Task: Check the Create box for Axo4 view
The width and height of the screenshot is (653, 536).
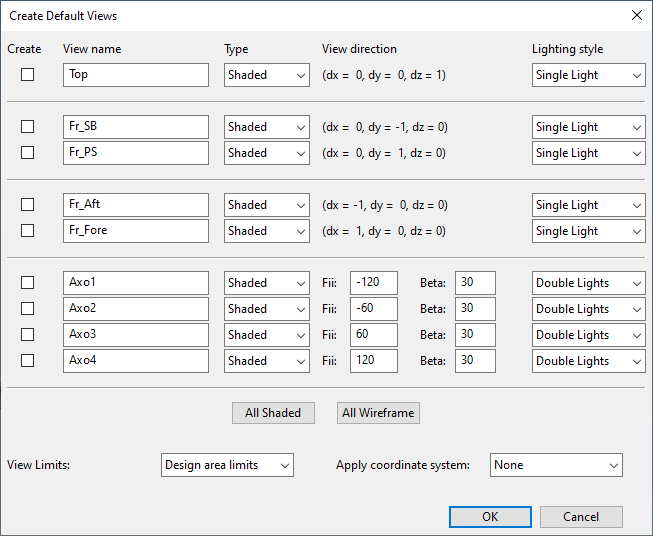Action: (x=28, y=361)
